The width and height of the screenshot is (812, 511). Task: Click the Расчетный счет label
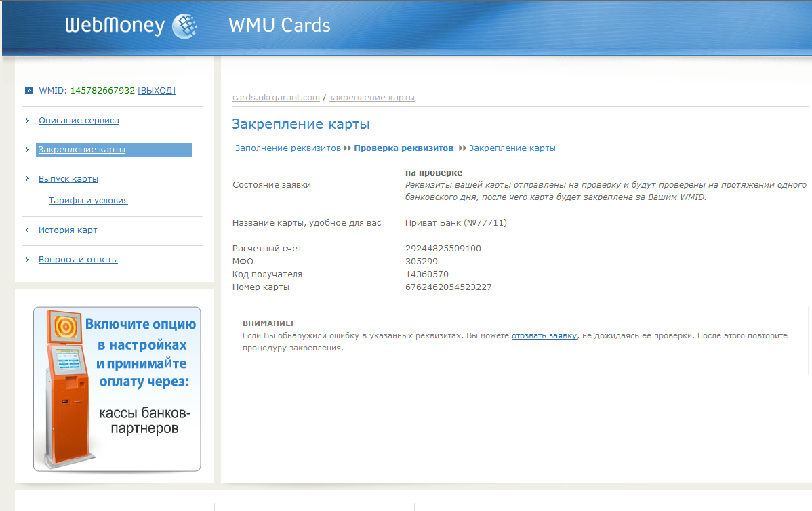[x=267, y=249]
